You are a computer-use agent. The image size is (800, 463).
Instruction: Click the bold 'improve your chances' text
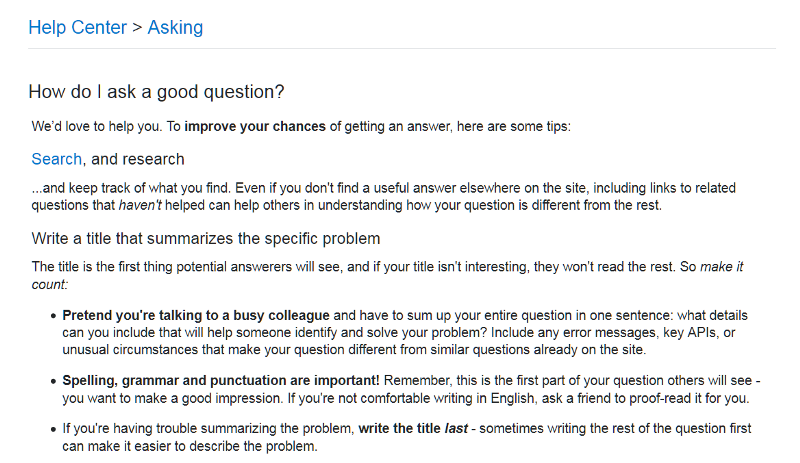255,127
